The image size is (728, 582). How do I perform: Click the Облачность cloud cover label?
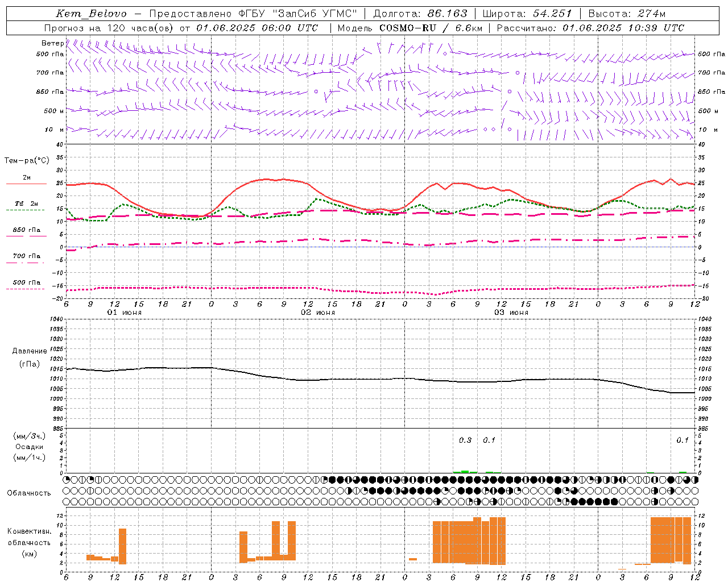[x=29, y=493]
